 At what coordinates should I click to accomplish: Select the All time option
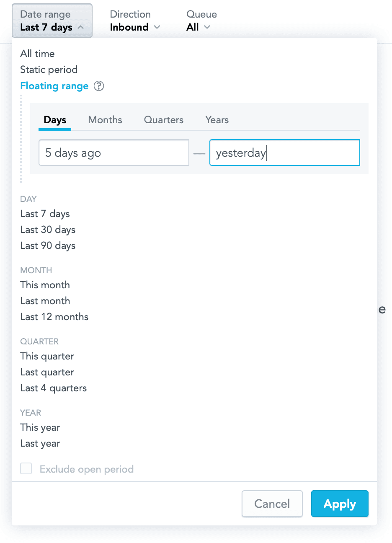click(37, 54)
